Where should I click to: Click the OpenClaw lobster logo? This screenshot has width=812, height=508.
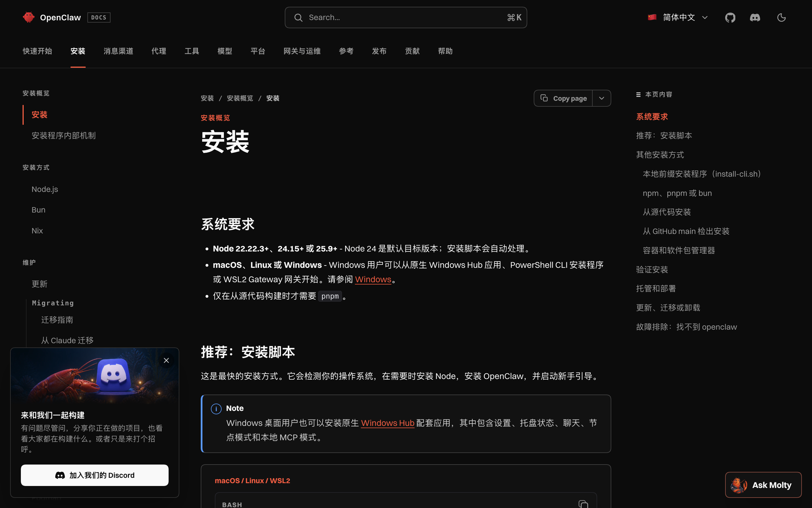28,17
